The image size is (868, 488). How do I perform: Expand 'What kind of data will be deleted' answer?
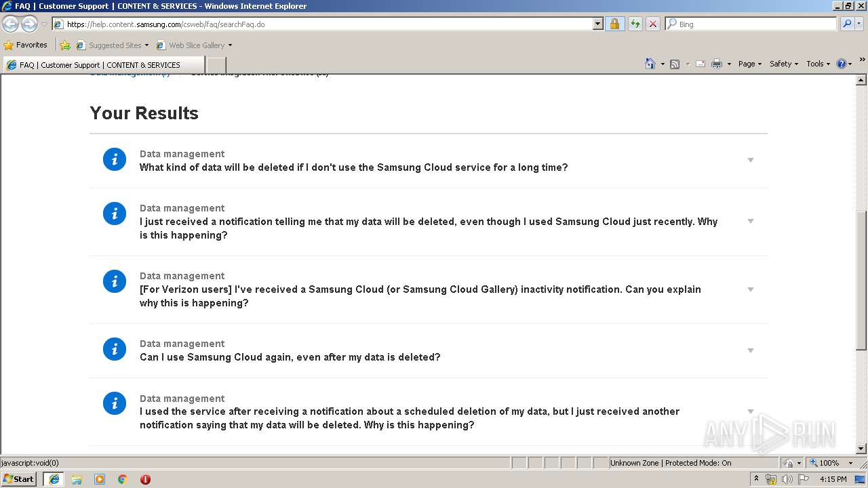pyautogui.click(x=751, y=161)
